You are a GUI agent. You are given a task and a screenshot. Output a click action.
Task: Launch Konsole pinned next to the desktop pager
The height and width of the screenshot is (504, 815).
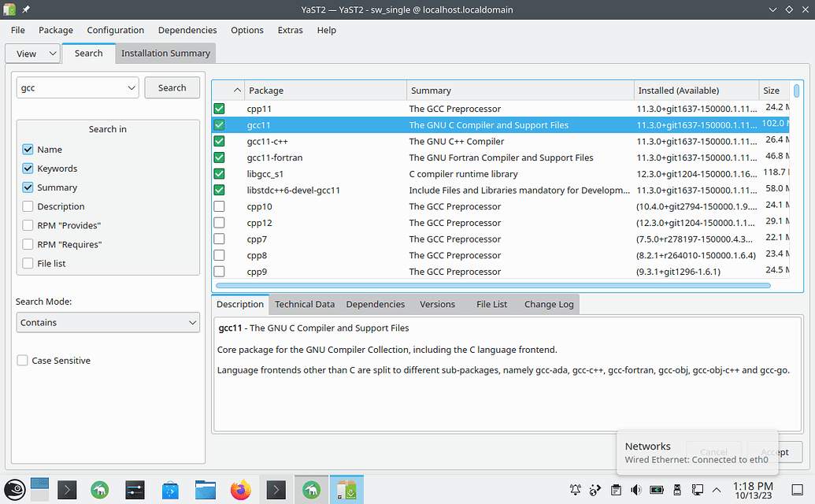tap(67, 490)
